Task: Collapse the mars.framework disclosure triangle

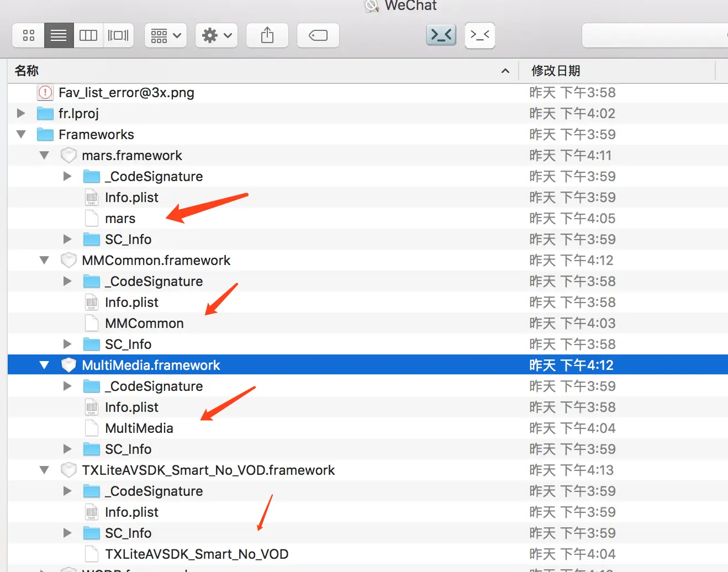Action: coord(44,155)
